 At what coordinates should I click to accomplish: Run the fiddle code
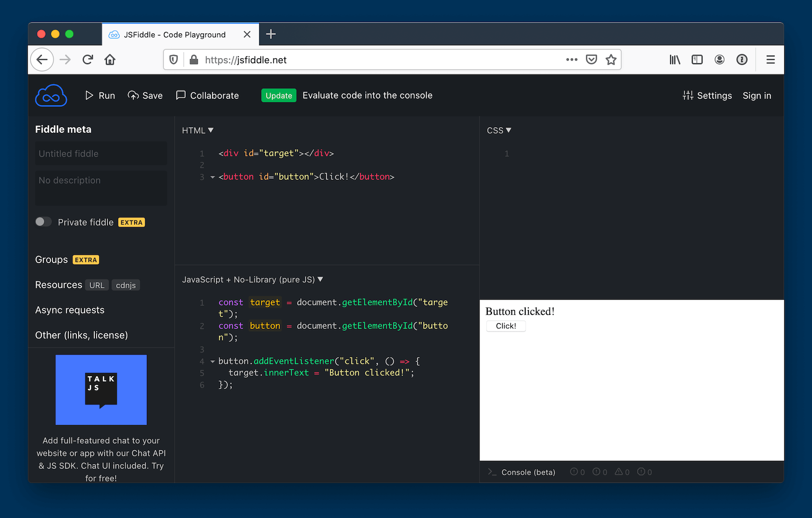point(100,96)
